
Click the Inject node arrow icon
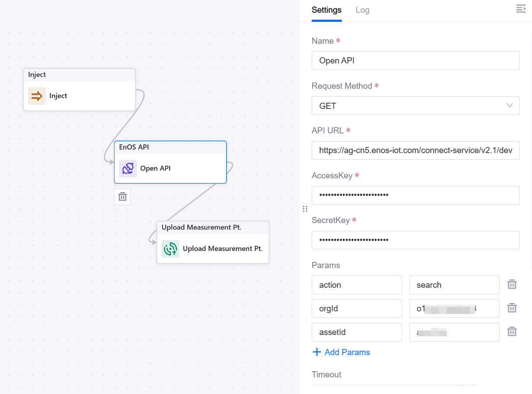(x=37, y=96)
